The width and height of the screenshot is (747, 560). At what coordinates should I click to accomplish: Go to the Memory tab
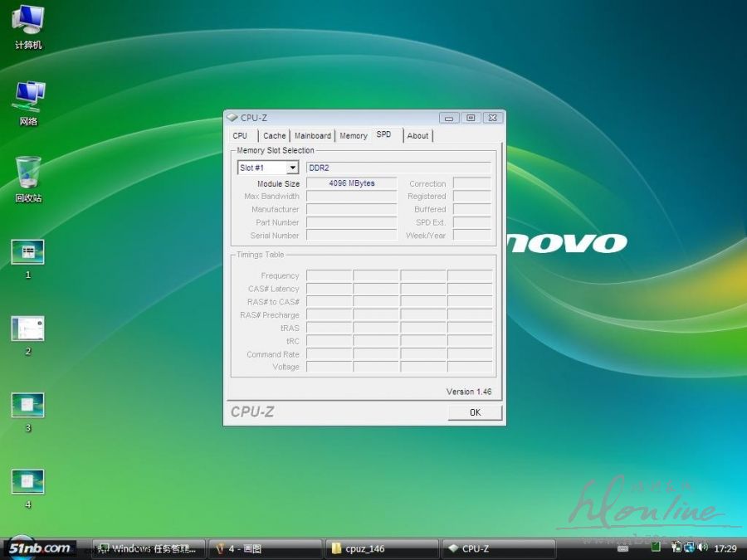tap(353, 136)
